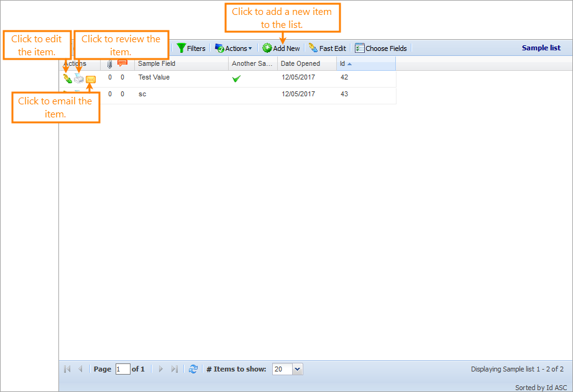Click the envelope email icon for item 42
Image resolution: width=573 pixels, height=392 pixels.
coord(91,80)
